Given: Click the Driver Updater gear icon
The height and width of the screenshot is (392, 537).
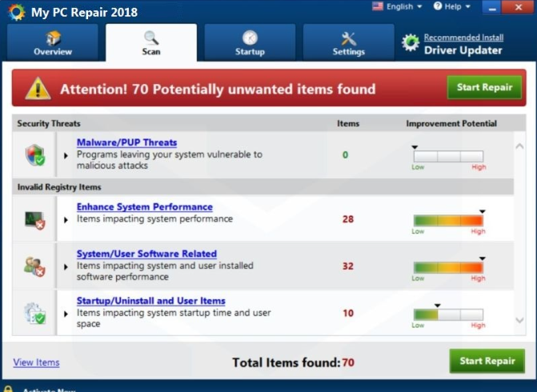Looking at the screenshot, I should pyautogui.click(x=411, y=43).
